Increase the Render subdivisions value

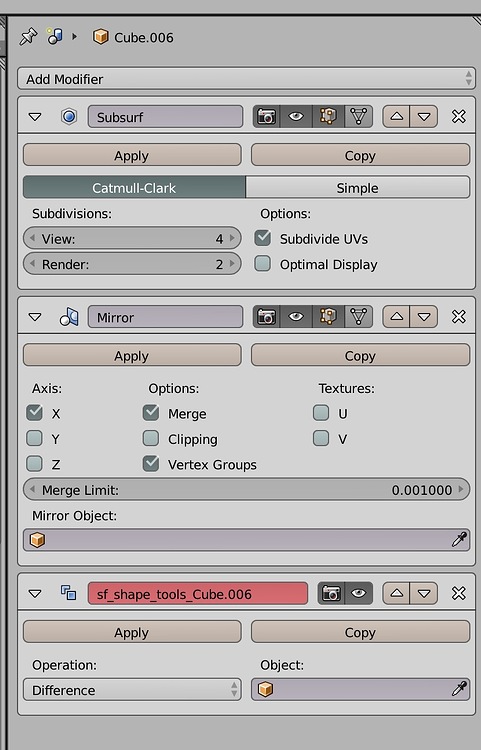[x=232, y=264]
